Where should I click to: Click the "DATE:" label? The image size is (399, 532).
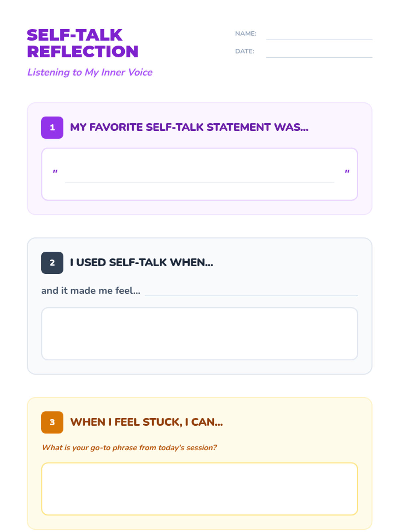[x=244, y=51]
